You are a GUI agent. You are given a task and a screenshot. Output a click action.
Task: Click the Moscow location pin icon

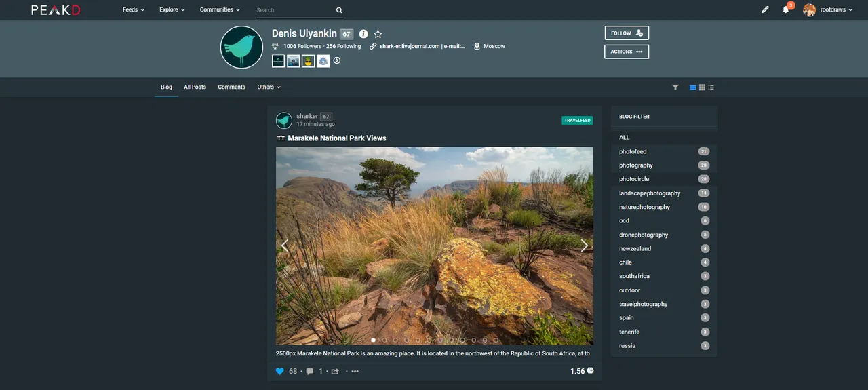point(477,46)
